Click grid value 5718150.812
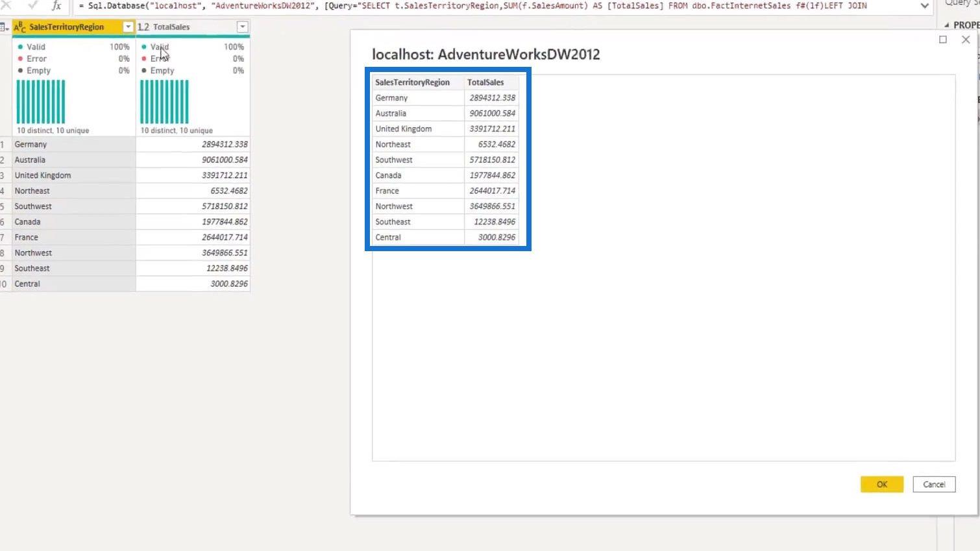 [193, 206]
